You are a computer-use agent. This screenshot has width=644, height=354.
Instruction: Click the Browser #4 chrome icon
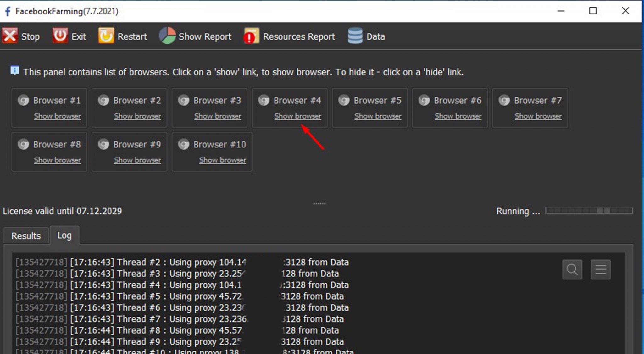click(264, 100)
